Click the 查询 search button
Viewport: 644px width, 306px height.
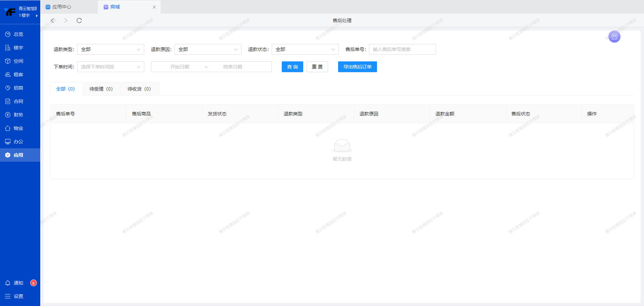pyautogui.click(x=292, y=67)
